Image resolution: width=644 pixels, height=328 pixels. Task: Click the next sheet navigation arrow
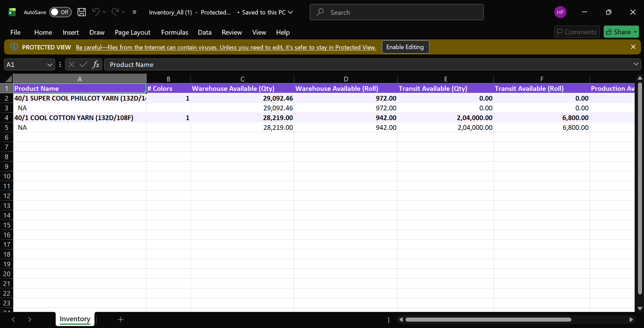tap(30, 319)
